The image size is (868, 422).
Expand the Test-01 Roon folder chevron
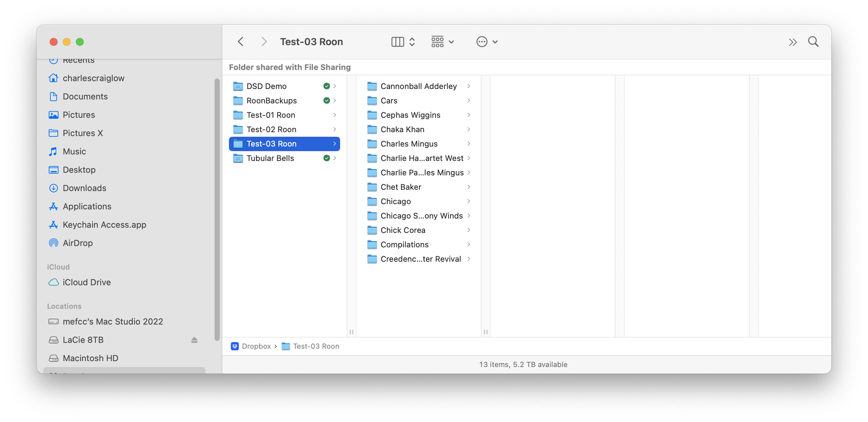pos(334,115)
